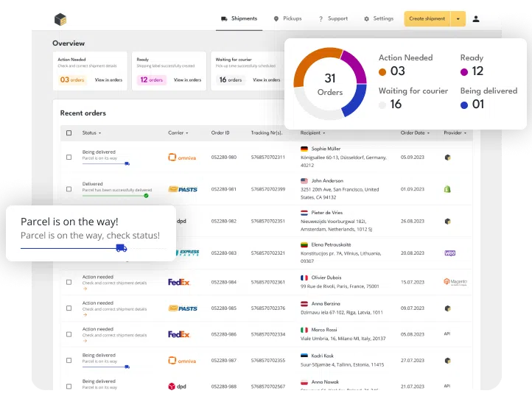Open the Settings menu item

pyautogui.click(x=379, y=19)
